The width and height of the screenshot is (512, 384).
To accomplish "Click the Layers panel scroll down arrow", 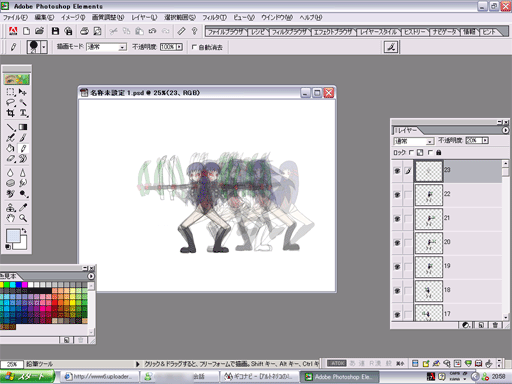I will pos(505,317).
